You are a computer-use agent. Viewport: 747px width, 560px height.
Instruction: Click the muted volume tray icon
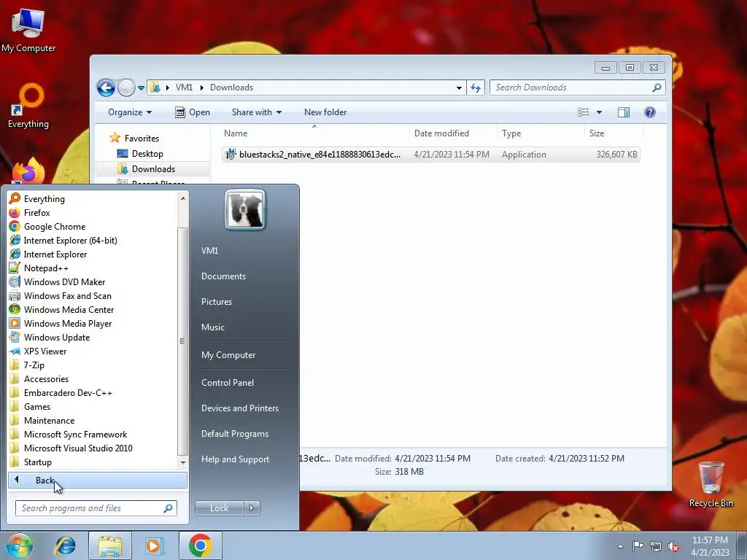(673, 546)
